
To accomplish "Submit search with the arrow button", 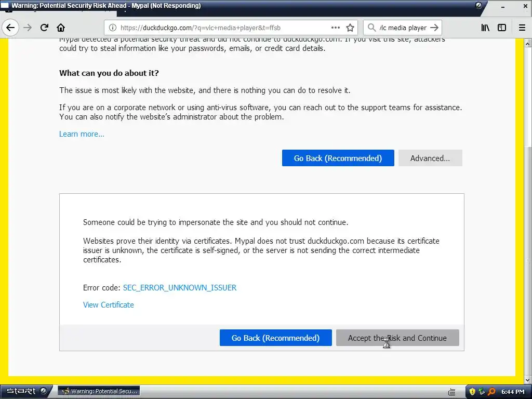I will (434, 28).
